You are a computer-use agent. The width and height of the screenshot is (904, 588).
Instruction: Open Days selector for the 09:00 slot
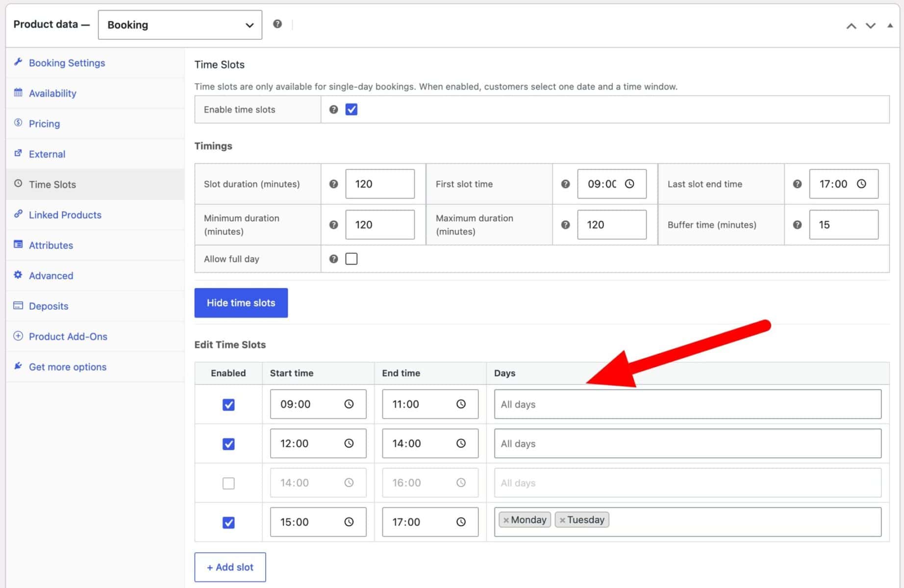click(x=688, y=404)
